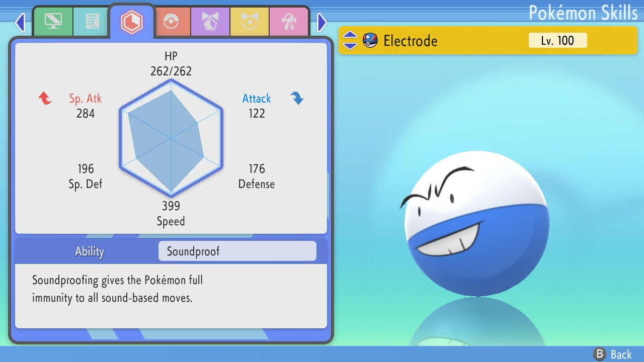Select the pink rosette ribbon tab
Viewport: 644px width, 362px height.
coord(288,22)
